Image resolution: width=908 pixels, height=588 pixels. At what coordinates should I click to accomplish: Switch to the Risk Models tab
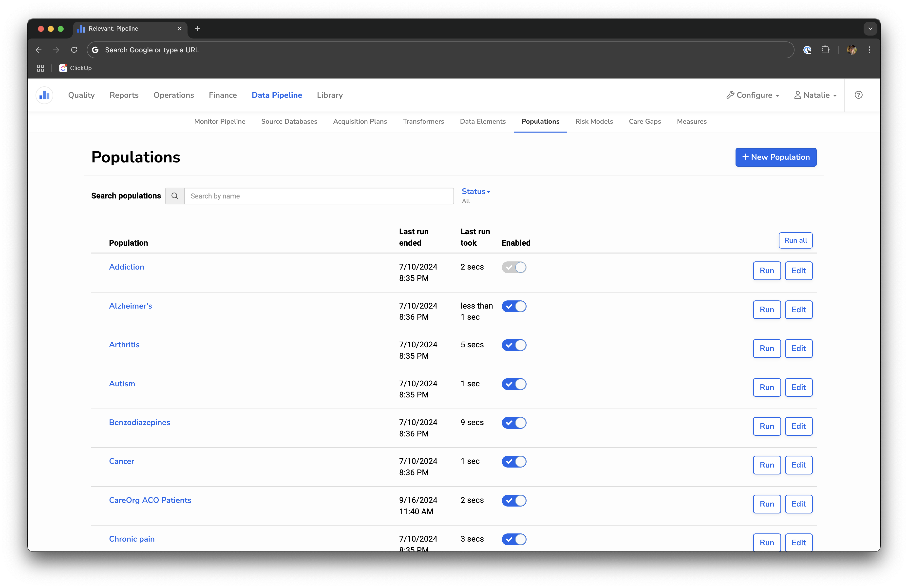[594, 121]
